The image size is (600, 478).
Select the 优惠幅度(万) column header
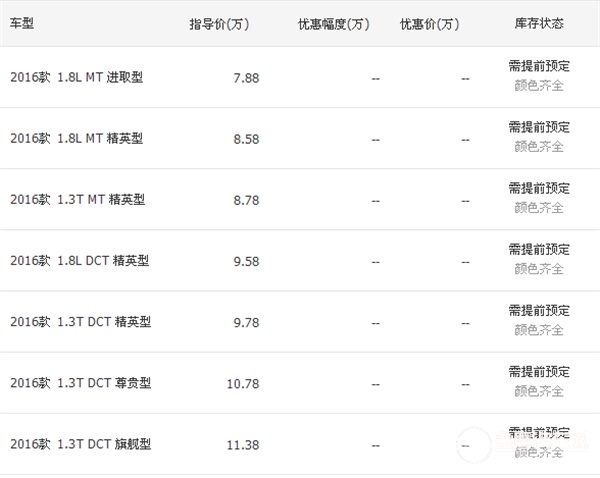[332, 23]
